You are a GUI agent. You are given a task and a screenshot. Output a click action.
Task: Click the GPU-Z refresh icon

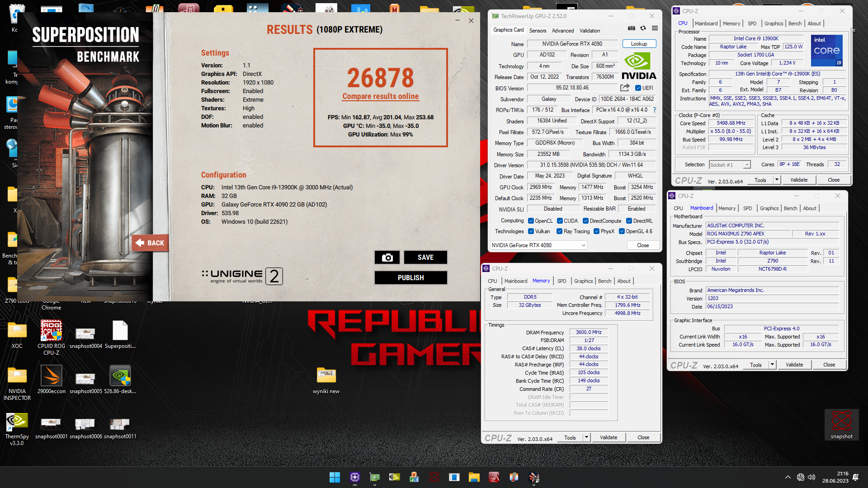(643, 28)
